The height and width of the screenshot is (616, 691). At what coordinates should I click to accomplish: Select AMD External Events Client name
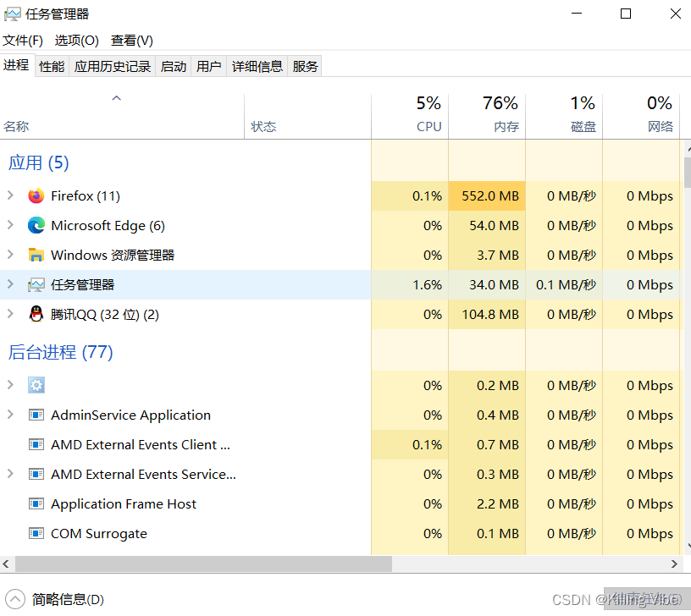click(x=141, y=445)
